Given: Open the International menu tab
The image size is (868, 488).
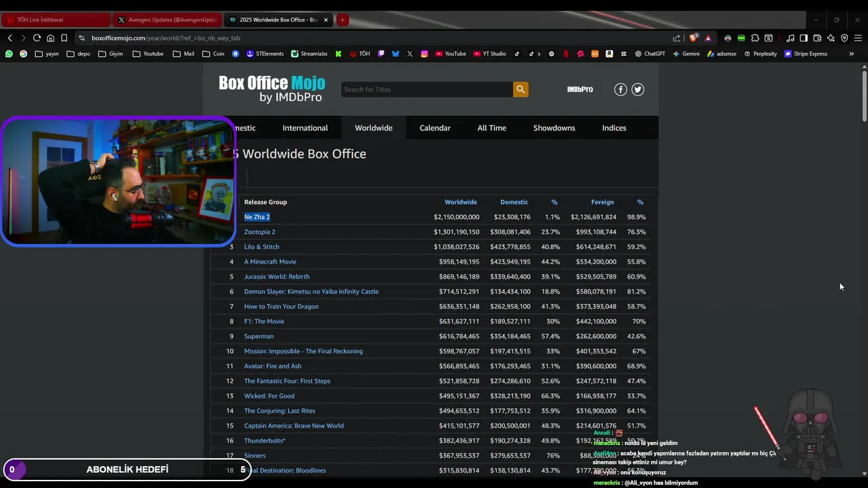Looking at the screenshot, I should [x=305, y=128].
